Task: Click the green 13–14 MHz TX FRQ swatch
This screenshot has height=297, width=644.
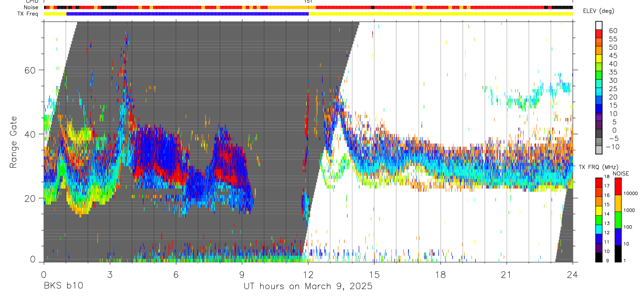Action: pos(599,219)
